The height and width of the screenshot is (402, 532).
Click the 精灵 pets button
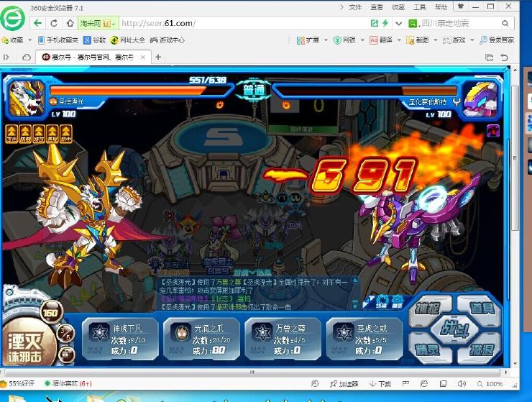tap(429, 350)
